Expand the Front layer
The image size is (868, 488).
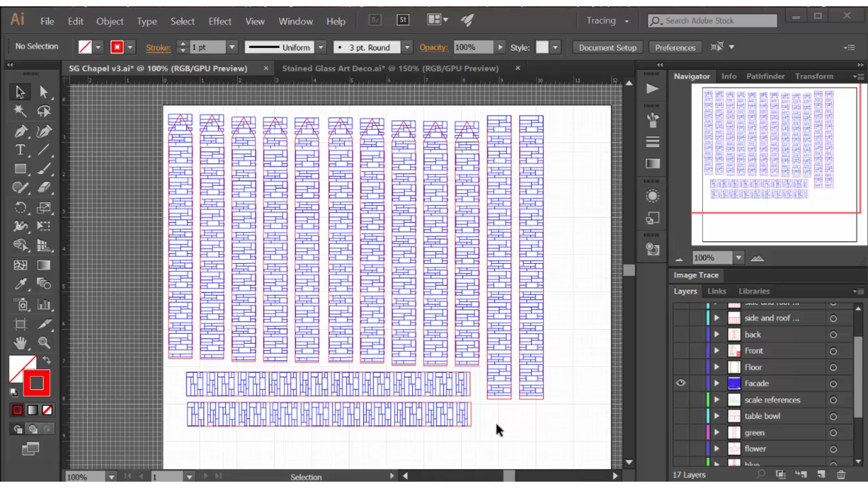[x=717, y=351]
